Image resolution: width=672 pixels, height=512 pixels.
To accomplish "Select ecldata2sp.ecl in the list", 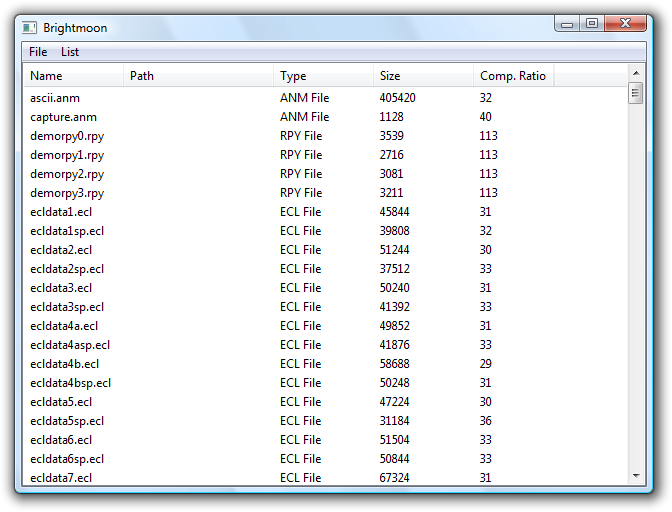I will pyautogui.click(x=67, y=269).
